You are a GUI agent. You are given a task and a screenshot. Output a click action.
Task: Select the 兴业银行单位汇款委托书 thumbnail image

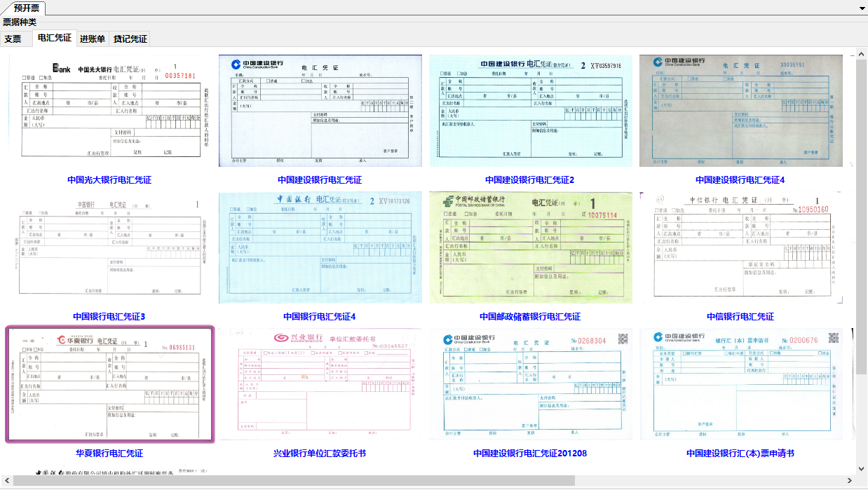coord(320,384)
